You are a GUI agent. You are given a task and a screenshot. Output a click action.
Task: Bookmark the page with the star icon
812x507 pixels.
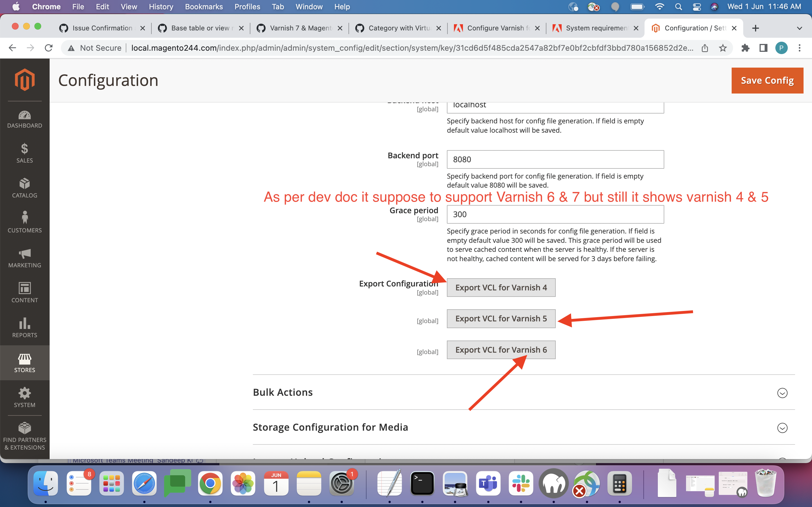pyautogui.click(x=722, y=48)
